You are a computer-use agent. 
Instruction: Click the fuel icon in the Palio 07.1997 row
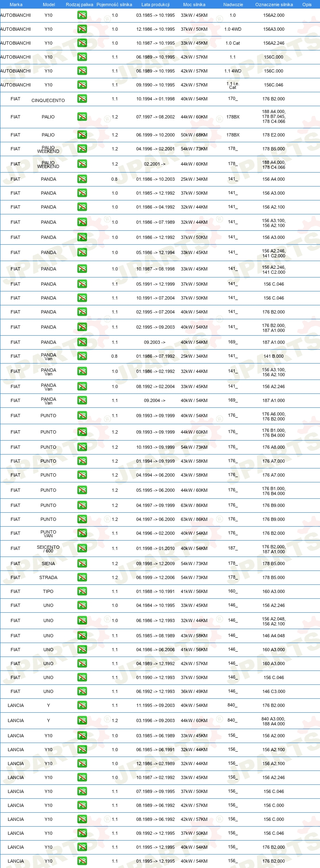[82, 117]
